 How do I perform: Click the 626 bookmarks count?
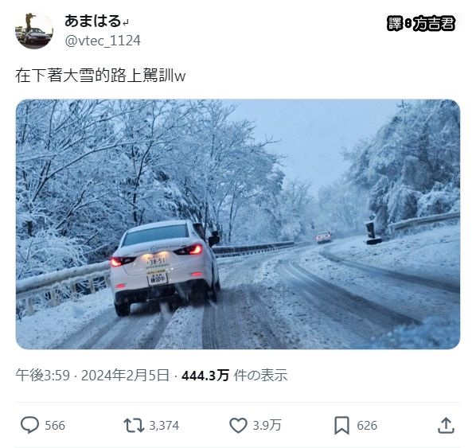pos(367,426)
